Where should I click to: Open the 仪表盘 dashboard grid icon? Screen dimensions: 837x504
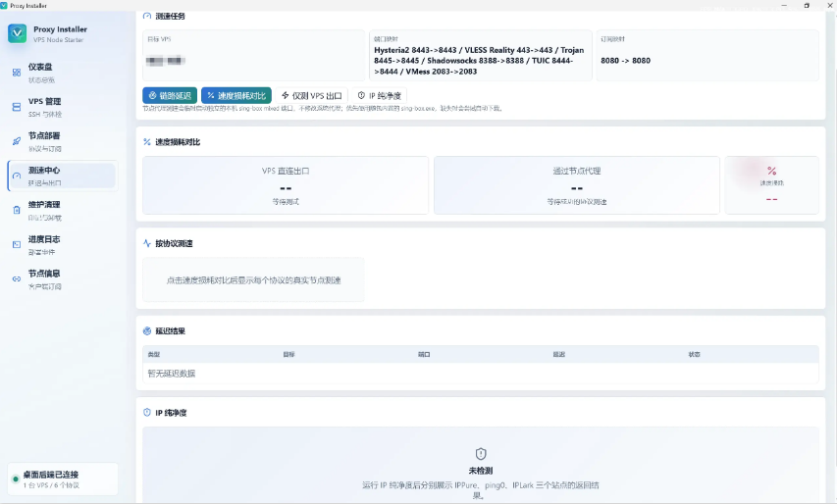point(17,73)
